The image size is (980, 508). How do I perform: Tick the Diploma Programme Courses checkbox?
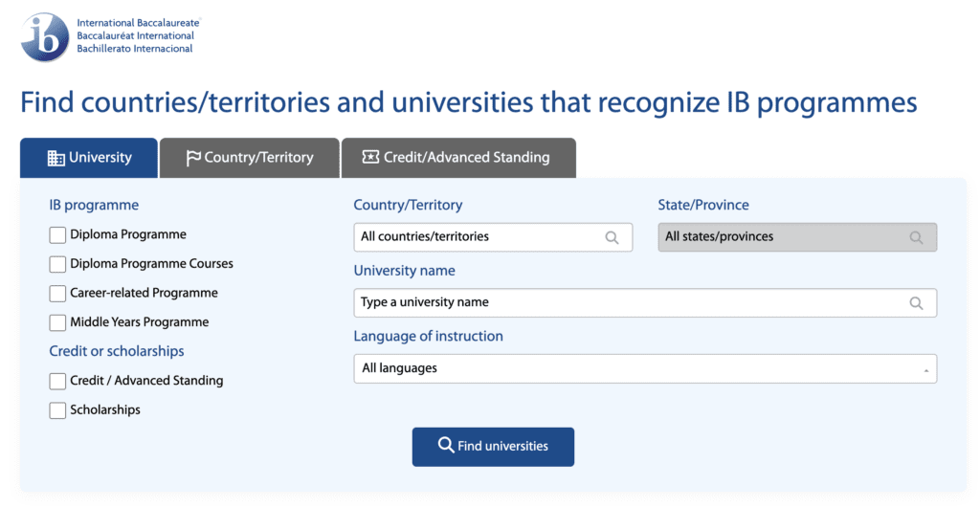pyautogui.click(x=57, y=264)
